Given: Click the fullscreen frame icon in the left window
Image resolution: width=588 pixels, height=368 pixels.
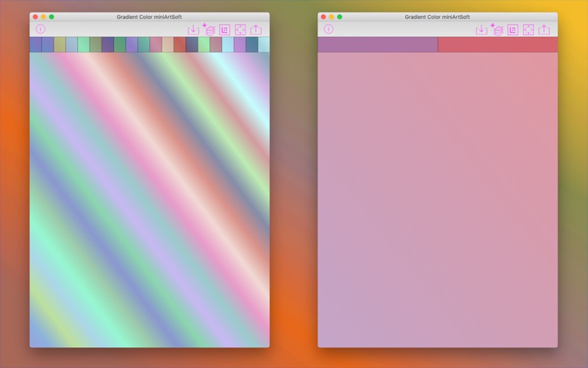Looking at the screenshot, I should pos(240,29).
